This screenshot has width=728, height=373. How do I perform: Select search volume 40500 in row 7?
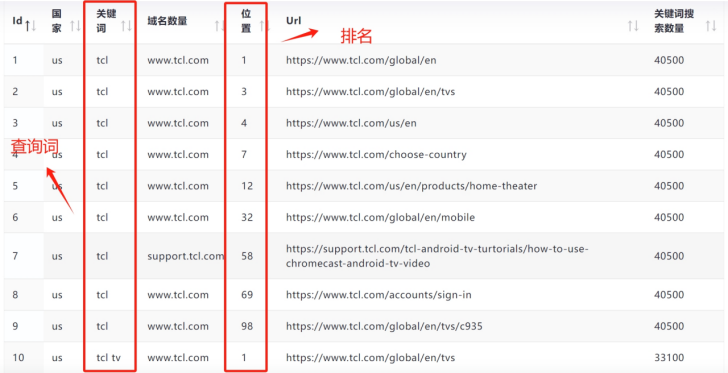pyautogui.click(x=669, y=256)
